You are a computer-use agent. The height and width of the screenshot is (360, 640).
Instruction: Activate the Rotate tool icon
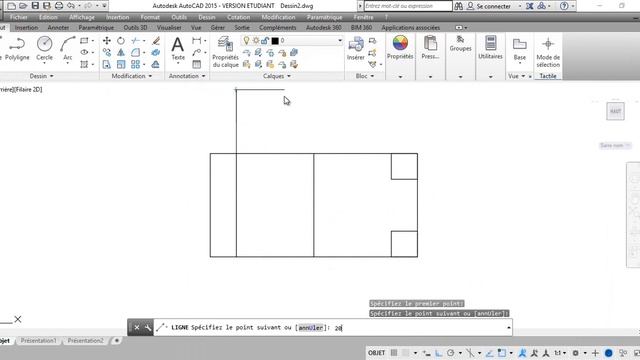121,41
